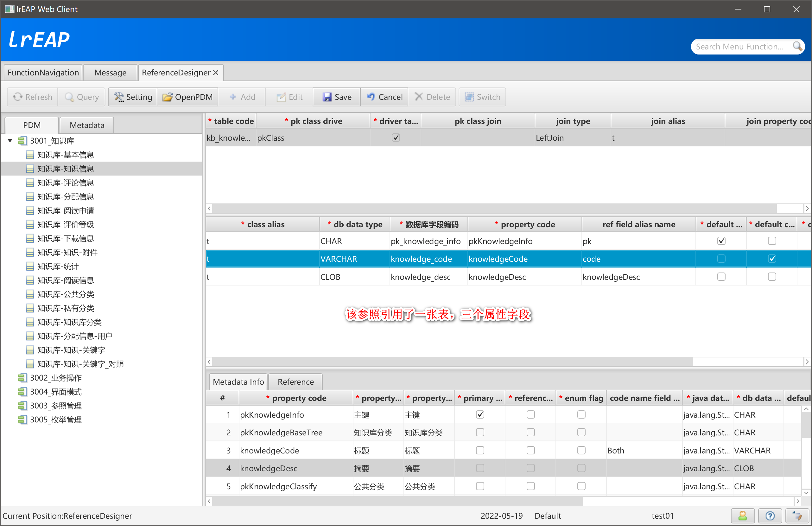Click scroll up arrow of metadata table
The height and width of the screenshot is (526, 812).
click(806, 409)
